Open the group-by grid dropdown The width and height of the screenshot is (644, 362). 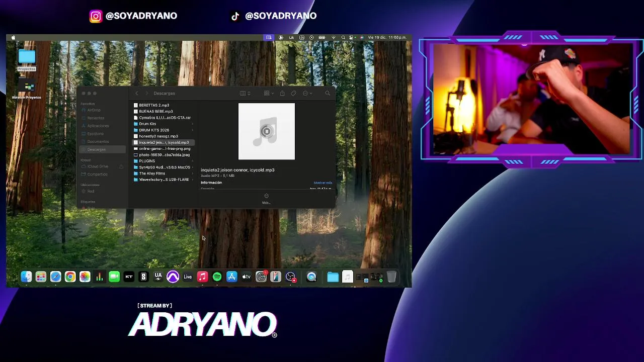click(x=269, y=93)
